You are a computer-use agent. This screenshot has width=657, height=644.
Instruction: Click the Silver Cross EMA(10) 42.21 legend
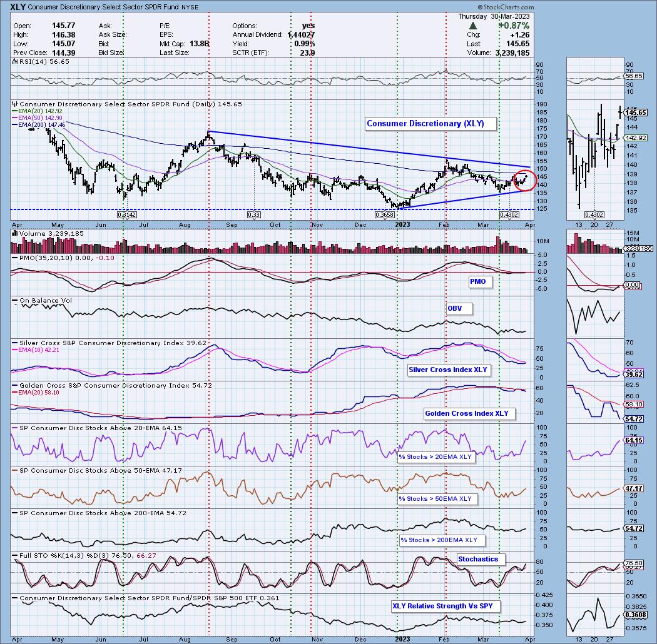[x=36, y=350]
